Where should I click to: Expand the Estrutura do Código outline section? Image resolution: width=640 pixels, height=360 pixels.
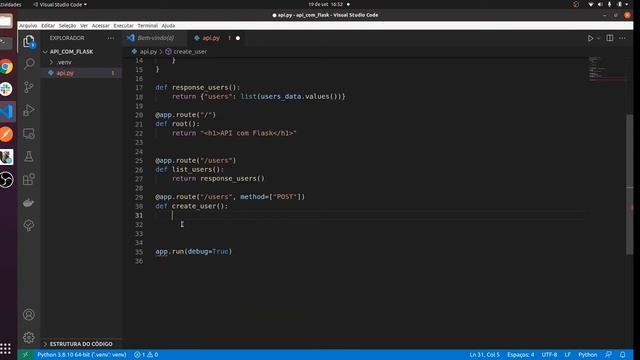(81, 344)
